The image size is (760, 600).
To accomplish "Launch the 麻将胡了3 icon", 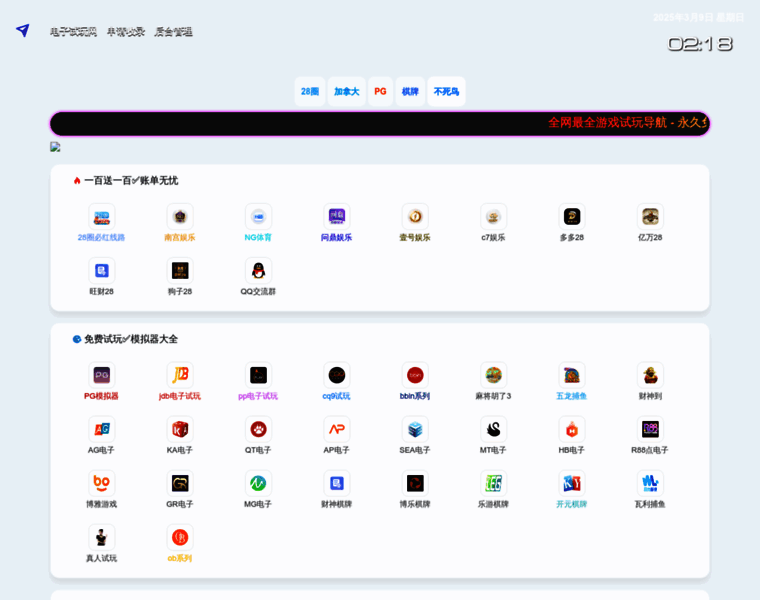I will pos(493,375).
